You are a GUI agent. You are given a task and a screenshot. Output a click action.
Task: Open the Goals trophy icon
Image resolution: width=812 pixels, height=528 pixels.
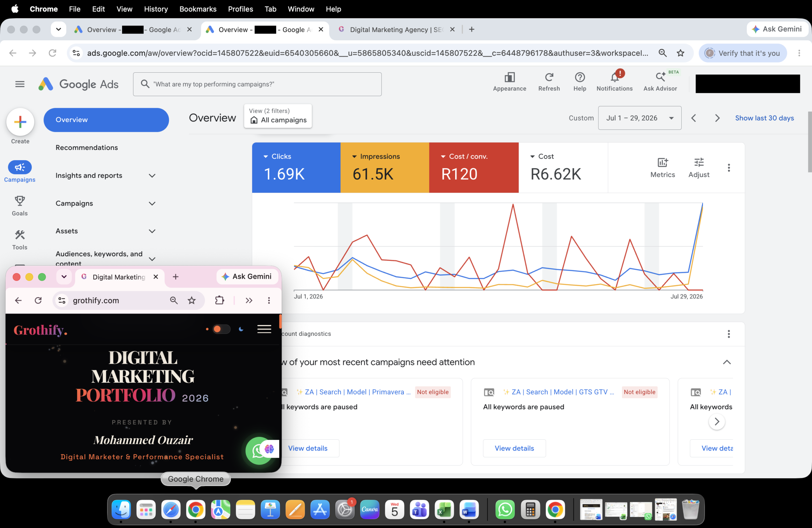click(20, 201)
